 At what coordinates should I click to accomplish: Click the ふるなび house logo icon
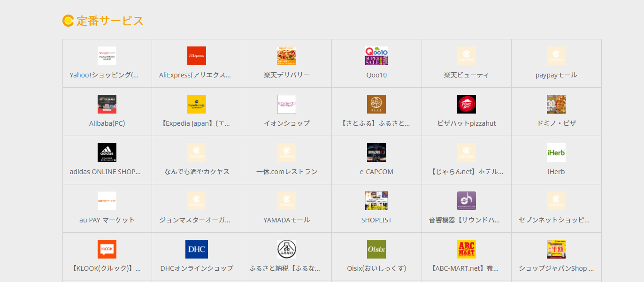tap(287, 249)
